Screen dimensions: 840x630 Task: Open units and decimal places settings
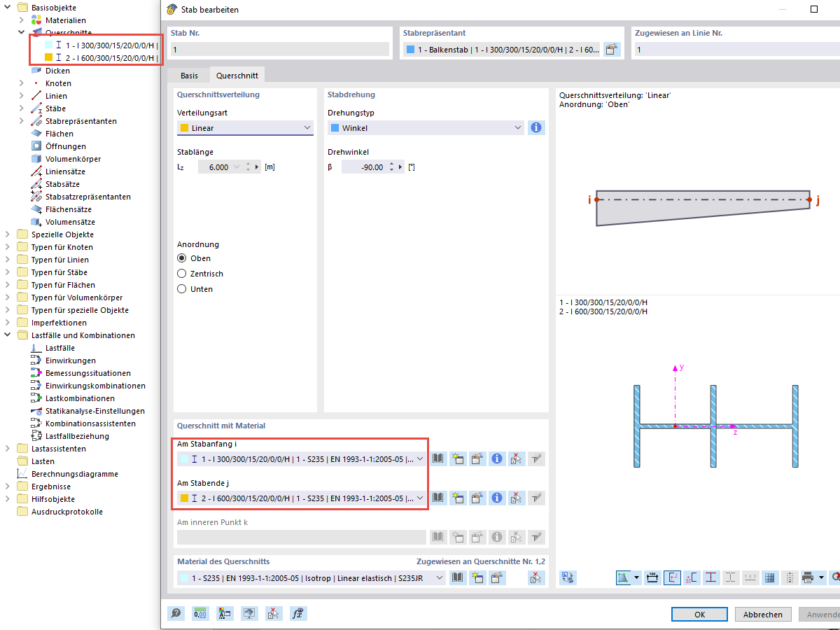pos(200,614)
